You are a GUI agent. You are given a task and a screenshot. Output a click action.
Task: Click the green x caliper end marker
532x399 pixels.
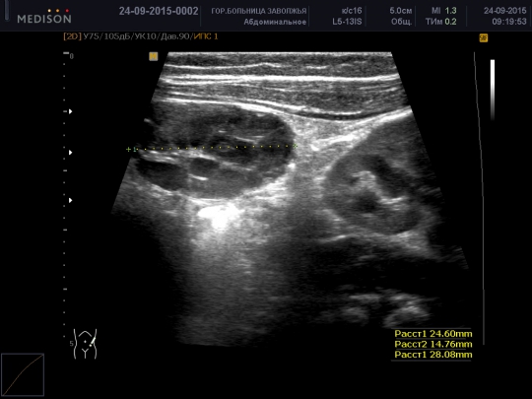pos(295,146)
